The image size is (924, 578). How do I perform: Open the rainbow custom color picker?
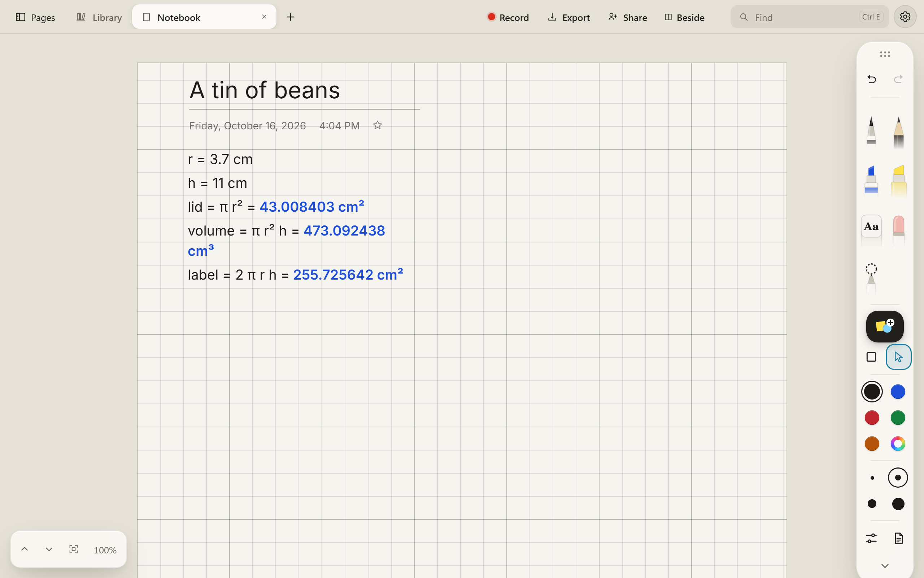(x=898, y=444)
